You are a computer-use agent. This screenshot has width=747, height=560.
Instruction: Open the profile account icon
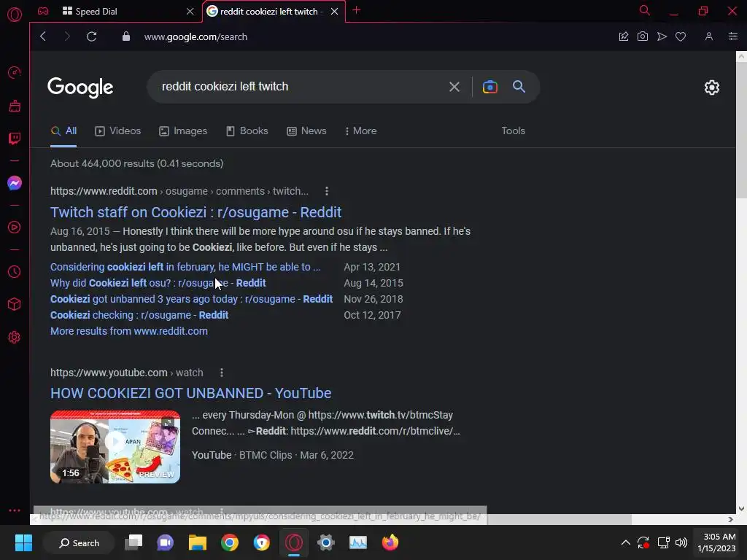(x=709, y=36)
